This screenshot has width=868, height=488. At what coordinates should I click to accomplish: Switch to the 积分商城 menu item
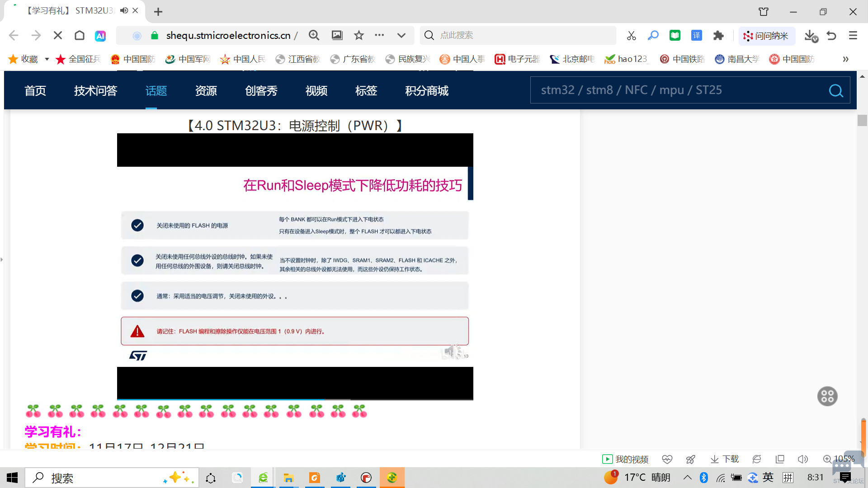tap(426, 91)
